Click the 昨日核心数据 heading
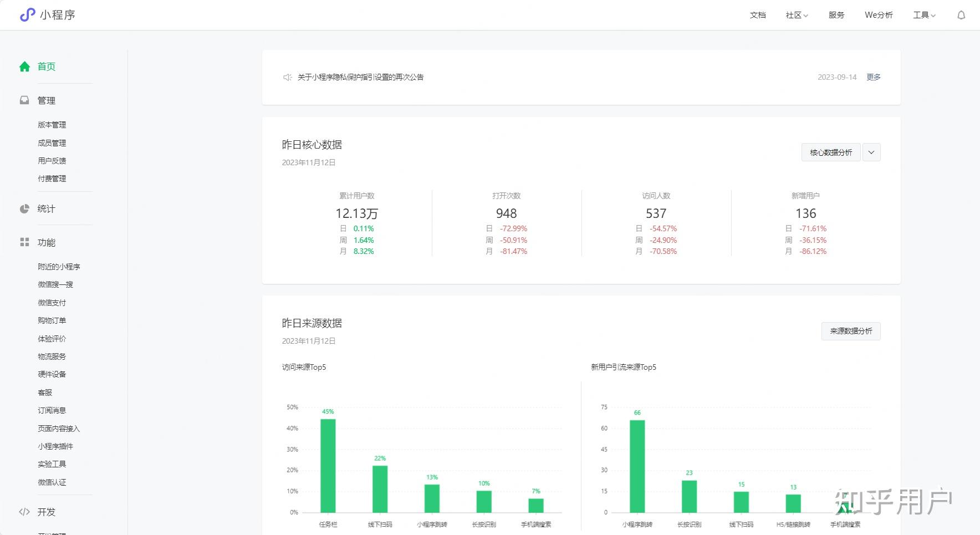 (x=312, y=145)
